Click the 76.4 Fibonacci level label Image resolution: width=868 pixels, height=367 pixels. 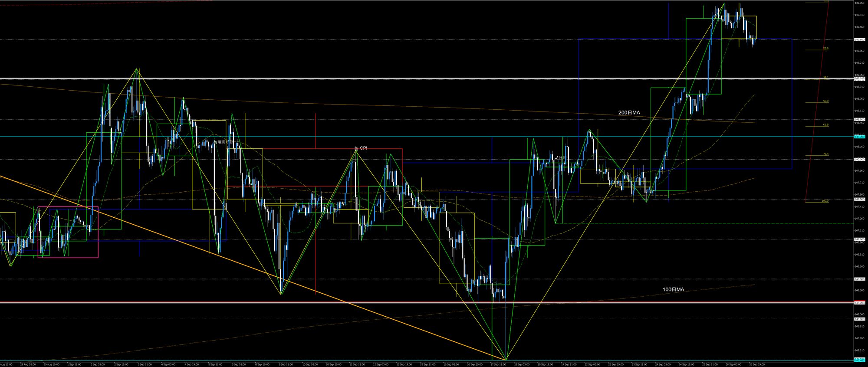coord(825,154)
